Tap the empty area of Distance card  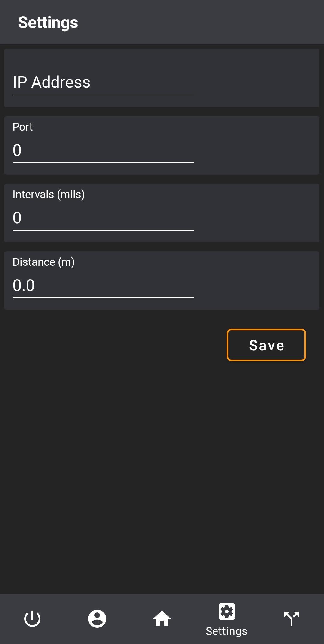click(256, 281)
